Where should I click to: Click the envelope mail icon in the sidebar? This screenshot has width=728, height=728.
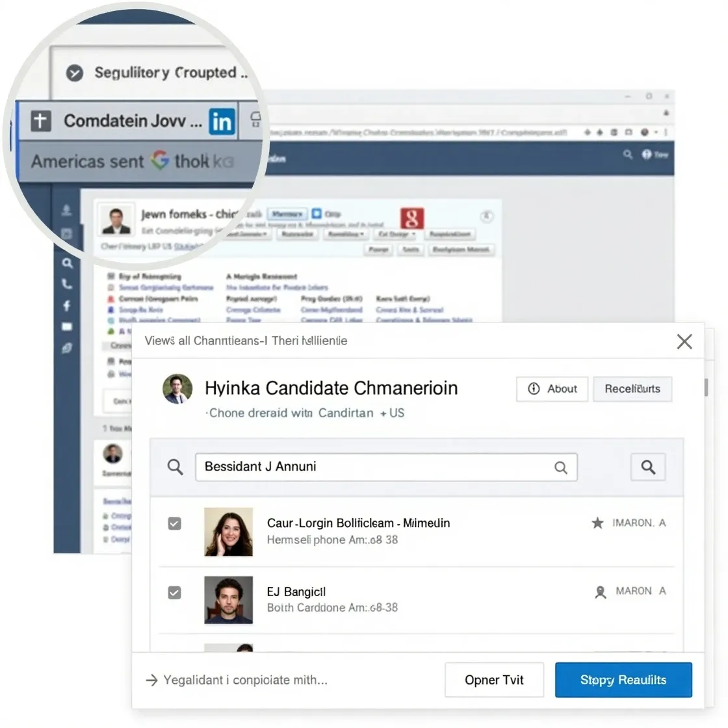coord(67,326)
